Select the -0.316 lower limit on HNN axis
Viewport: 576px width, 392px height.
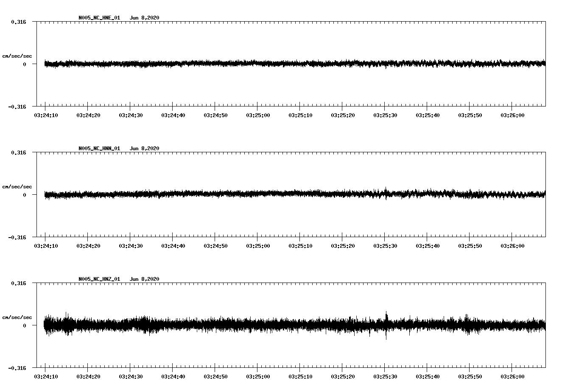click(x=17, y=237)
